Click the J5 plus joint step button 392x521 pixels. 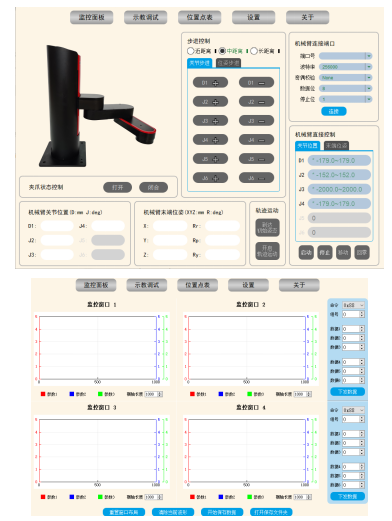[x=210, y=159]
